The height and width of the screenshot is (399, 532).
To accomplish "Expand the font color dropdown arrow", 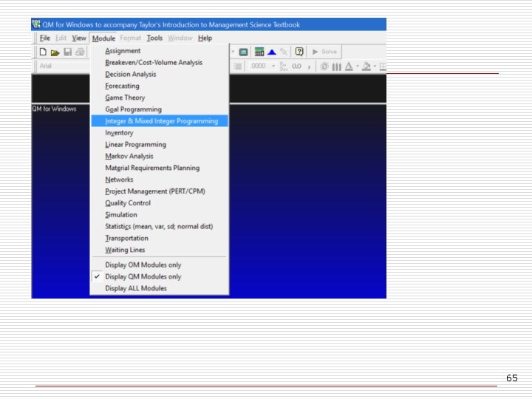I will click(358, 66).
